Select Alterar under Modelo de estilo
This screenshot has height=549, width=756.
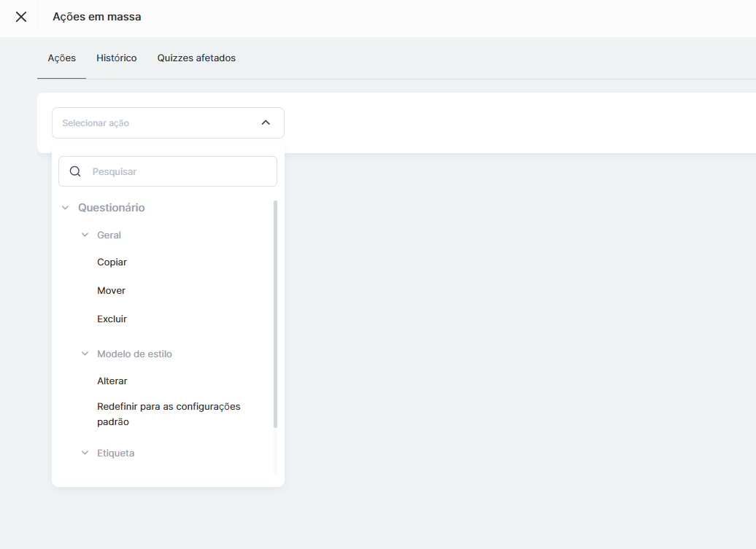coord(112,381)
